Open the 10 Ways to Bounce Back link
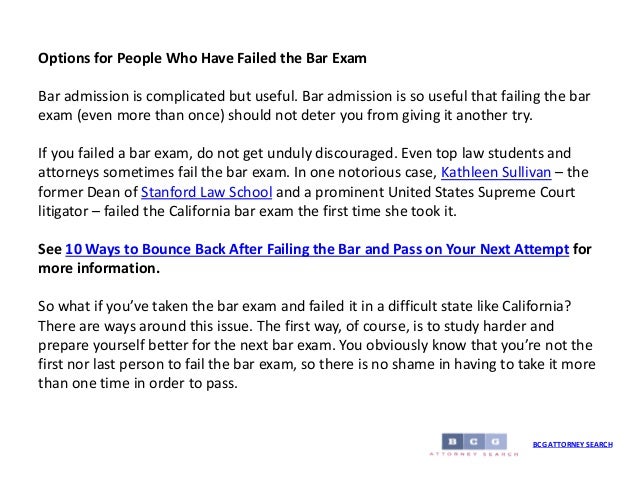 click(x=317, y=249)
